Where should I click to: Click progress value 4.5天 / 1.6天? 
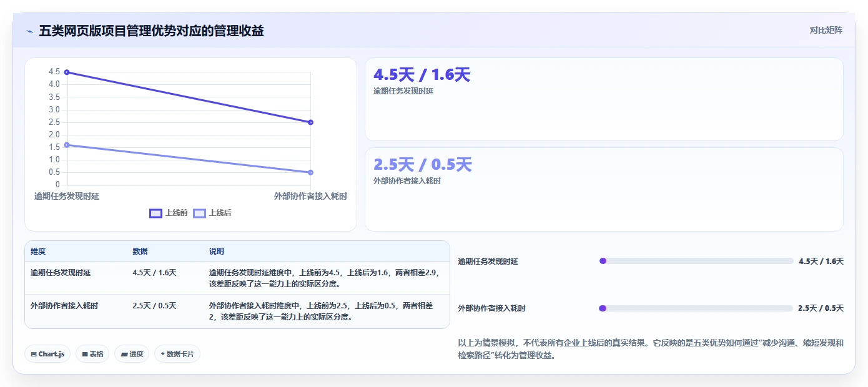[821, 262]
